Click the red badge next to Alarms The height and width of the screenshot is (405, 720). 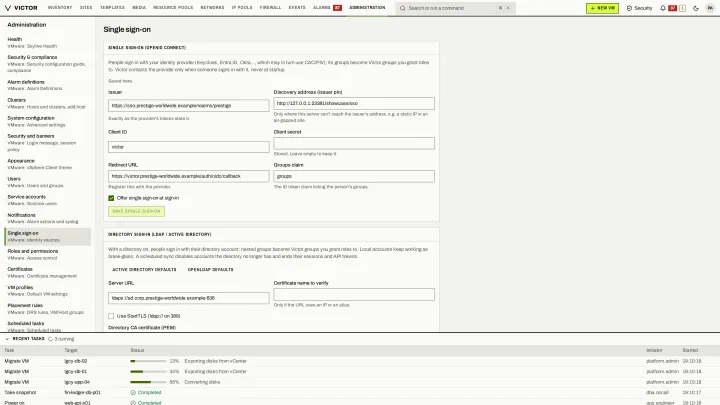pyautogui.click(x=338, y=8)
